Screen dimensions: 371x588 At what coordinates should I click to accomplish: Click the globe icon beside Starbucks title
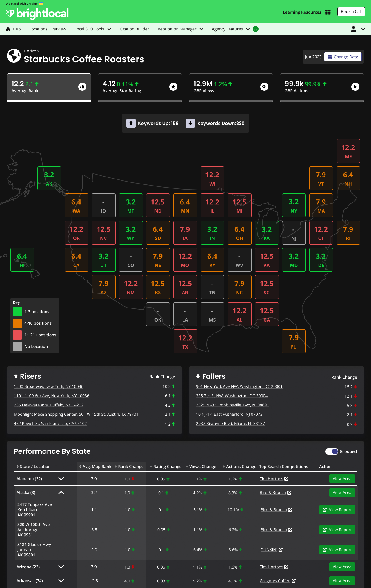[x=14, y=56]
